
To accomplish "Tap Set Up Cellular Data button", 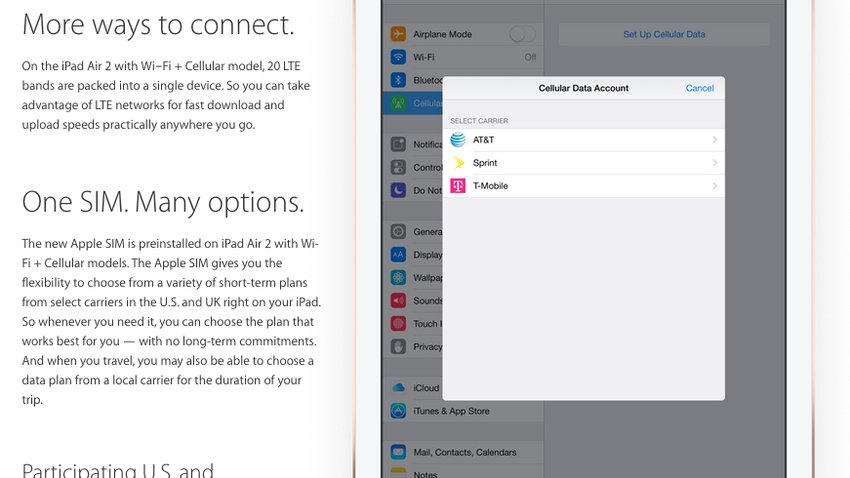I will [x=664, y=34].
